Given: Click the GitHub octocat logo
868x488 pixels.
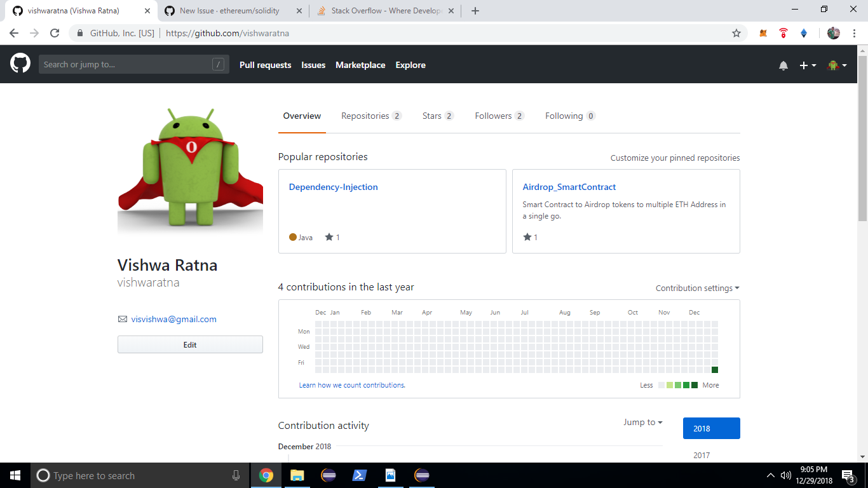Looking at the screenshot, I should click(20, 64).
